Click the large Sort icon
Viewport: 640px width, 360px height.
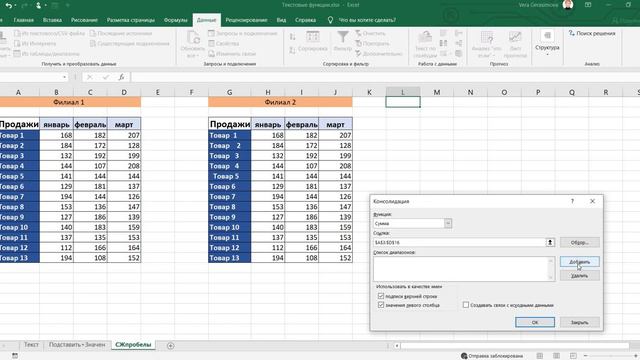pos(313,37)
